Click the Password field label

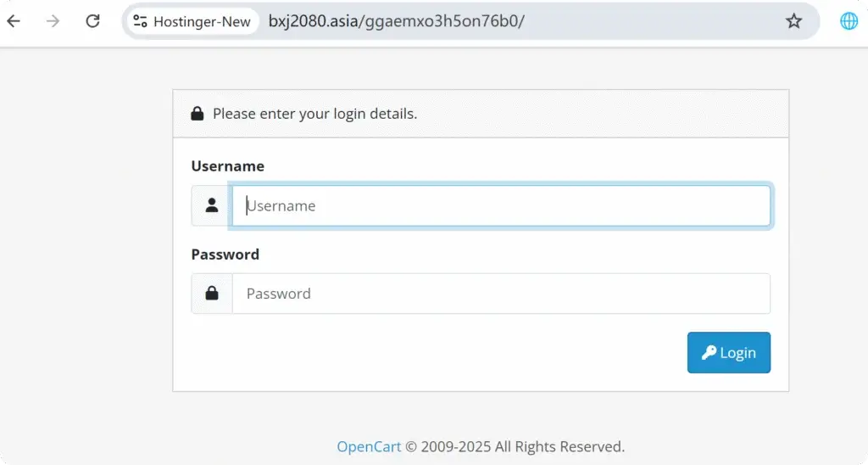[x=225, y=255]
